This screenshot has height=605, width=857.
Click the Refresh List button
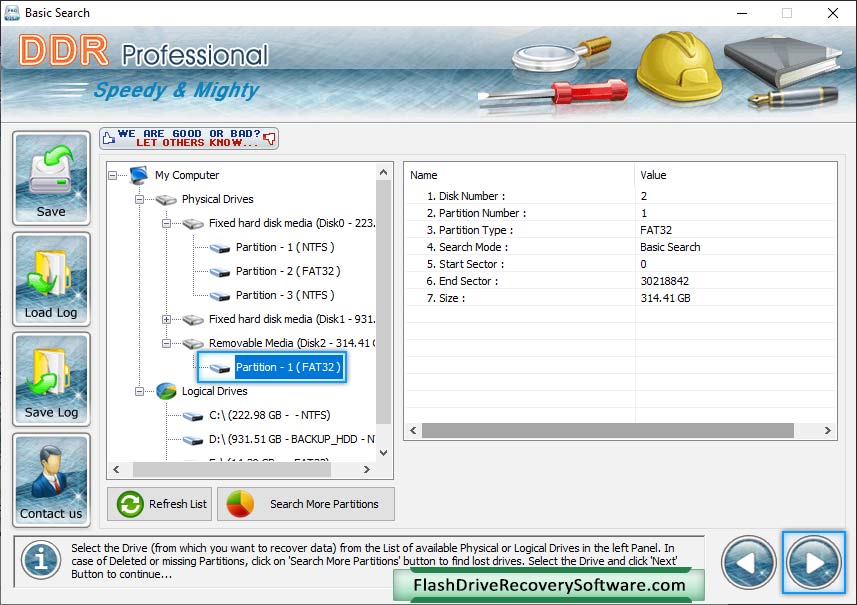click(x=159, y=504)
